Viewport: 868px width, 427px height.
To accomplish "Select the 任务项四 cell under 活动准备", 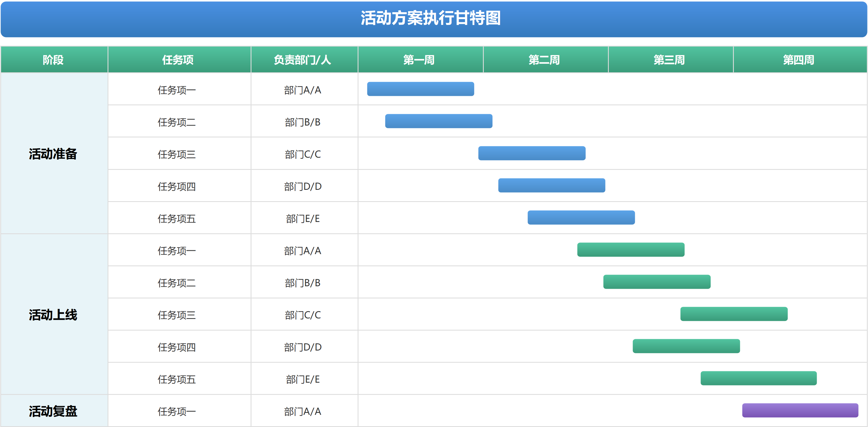I will 177,186.
